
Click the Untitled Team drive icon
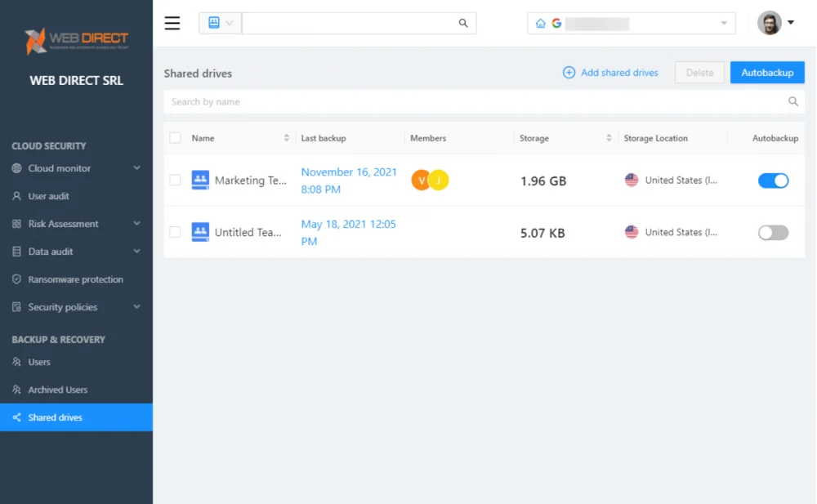[x=200, y=232]
